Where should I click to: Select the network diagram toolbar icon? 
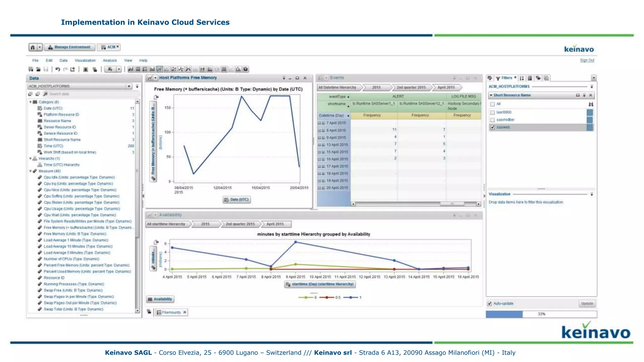coord(181,69)
